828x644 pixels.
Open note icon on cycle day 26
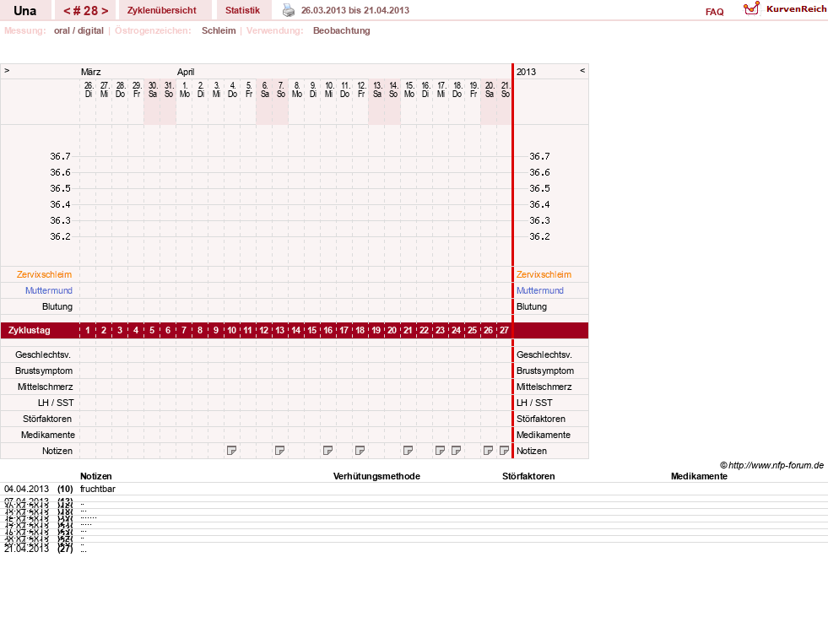pos(489,450)
